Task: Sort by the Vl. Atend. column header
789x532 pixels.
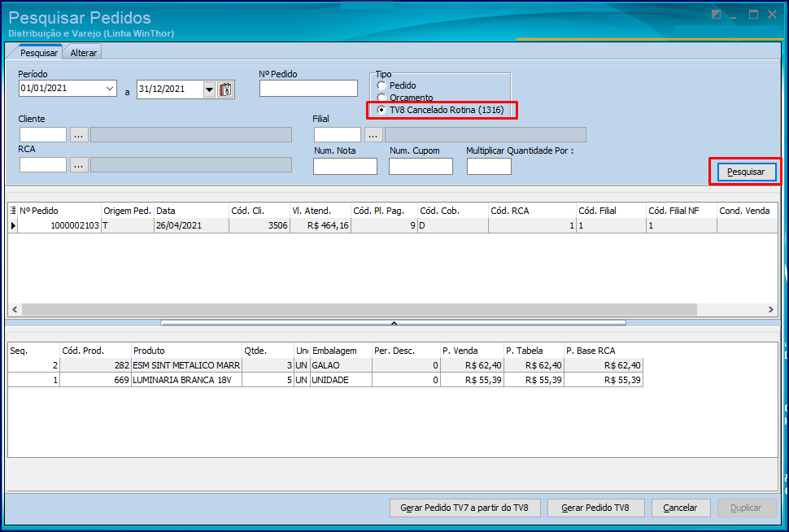Action: pyautogui.click(x=320, y=211)
